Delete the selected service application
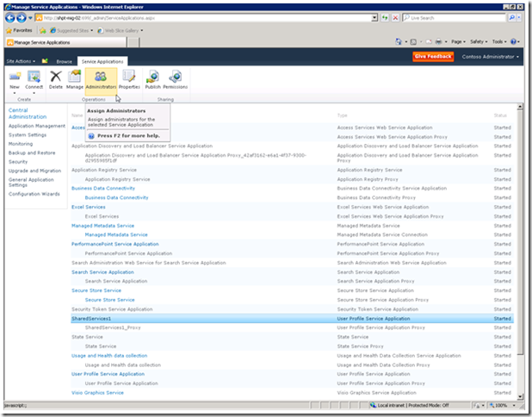The height and width of the screenshot is (417, 532). [56, 80]
